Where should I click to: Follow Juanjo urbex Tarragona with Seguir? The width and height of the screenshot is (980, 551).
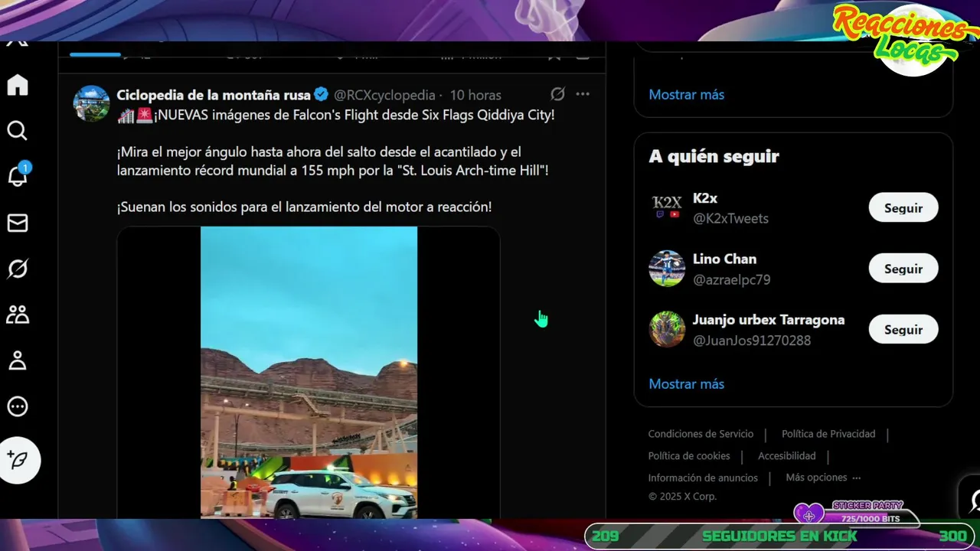pyautogui.click(x=903, y=330)
